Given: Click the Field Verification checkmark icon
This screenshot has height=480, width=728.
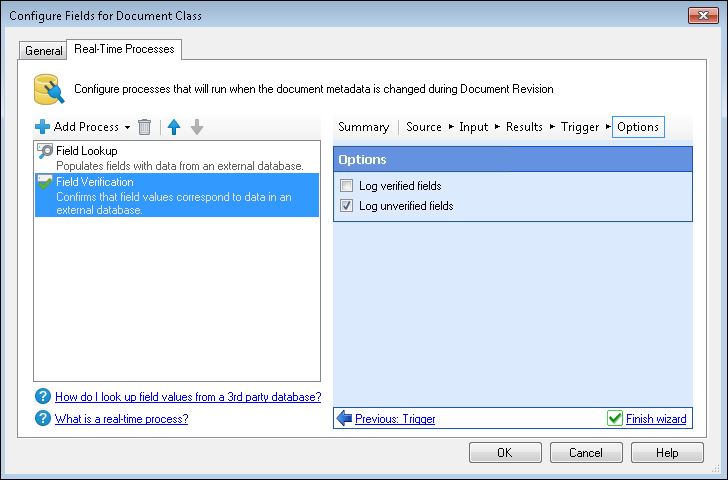Looking at the screenshot, I should (45, 182).
